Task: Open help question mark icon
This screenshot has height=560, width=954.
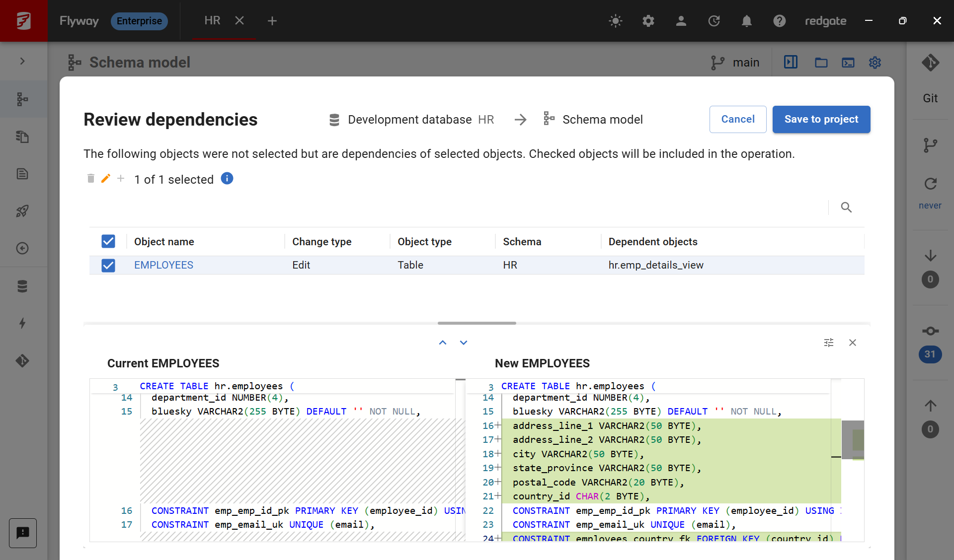Action: 779,21
